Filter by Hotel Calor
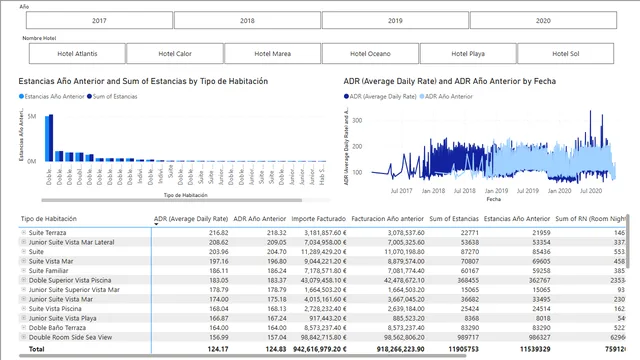Screen dimensions: 640x360 (175, 53)
